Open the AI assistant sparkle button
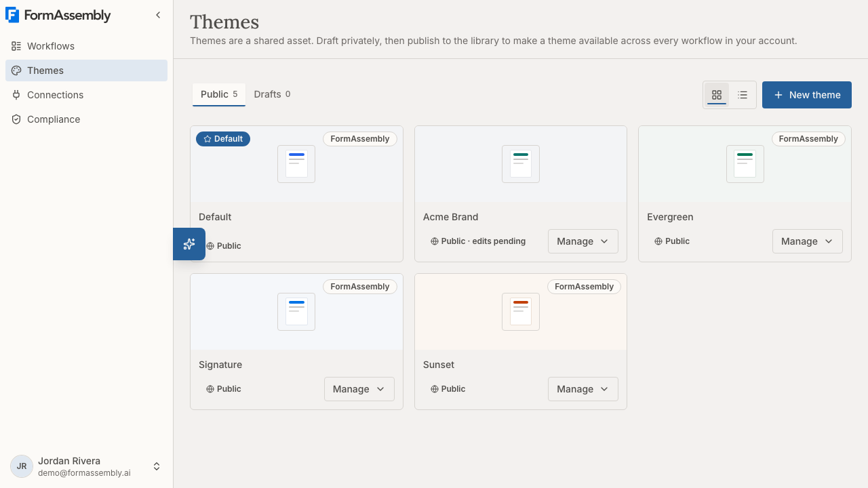 click(189, 244)
